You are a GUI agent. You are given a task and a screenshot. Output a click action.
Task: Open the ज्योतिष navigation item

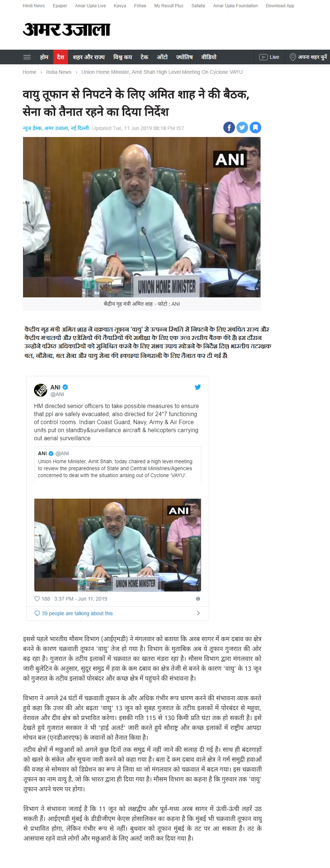click(184, 57)
